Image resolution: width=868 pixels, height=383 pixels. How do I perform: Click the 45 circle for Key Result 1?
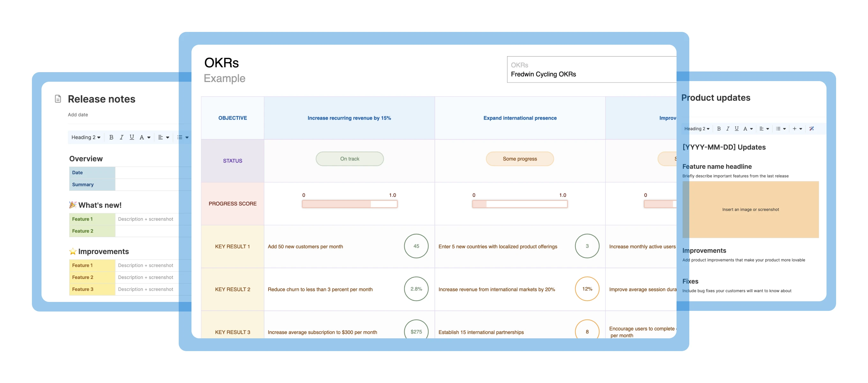coord(416,246)
